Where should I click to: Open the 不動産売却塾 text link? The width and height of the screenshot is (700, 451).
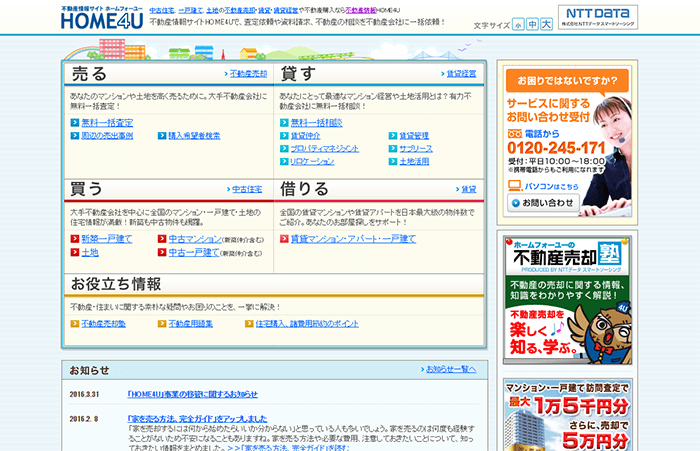(x=104, y=324)
